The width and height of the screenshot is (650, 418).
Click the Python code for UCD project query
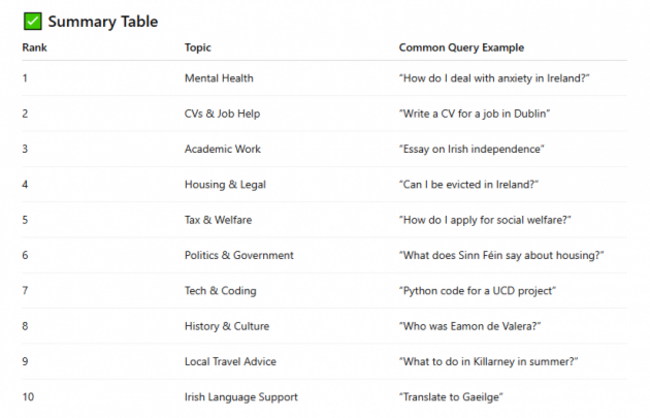pos(477,290)
